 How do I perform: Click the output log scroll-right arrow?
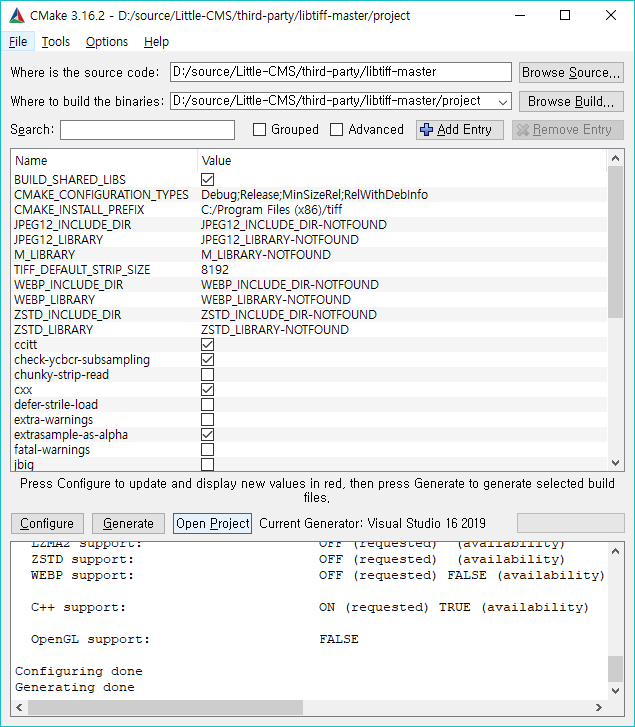[x=599, y=708]
